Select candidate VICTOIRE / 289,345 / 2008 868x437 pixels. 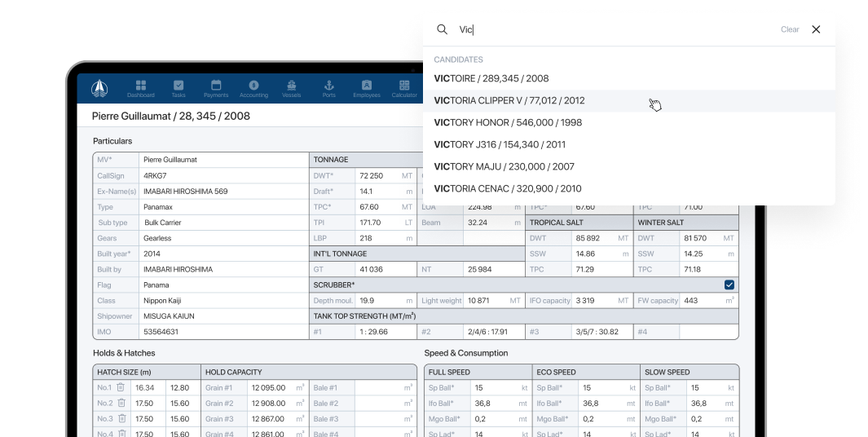point(629,78)
